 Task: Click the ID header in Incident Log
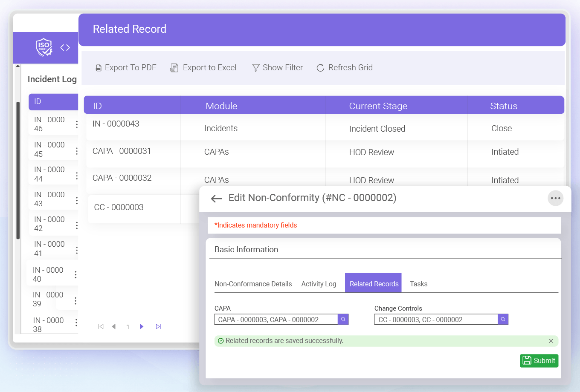point(53,102)
